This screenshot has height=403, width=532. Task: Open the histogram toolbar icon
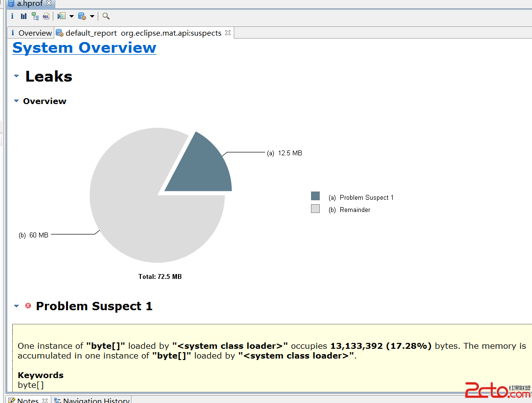pos(23,16)
